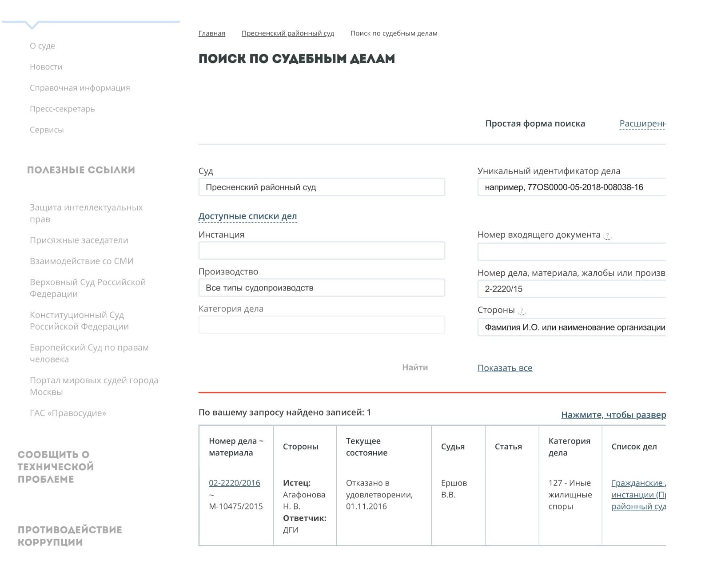Click category cell 127 - Иные жилищные споры
Screen dimensions: 709x588
pos(570,494)
